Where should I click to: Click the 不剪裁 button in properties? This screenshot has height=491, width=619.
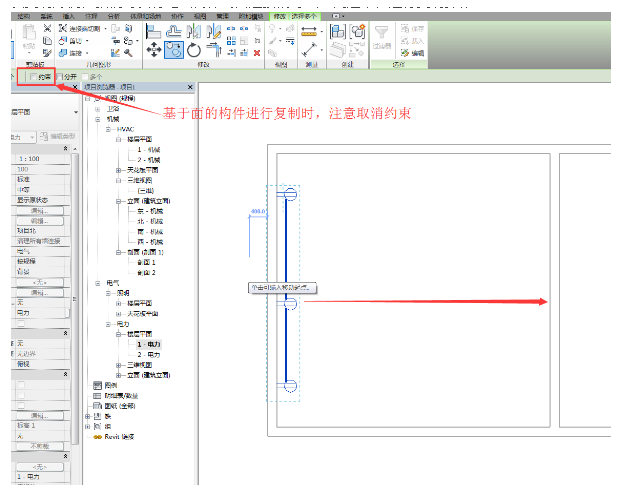(x=39, y=445)
